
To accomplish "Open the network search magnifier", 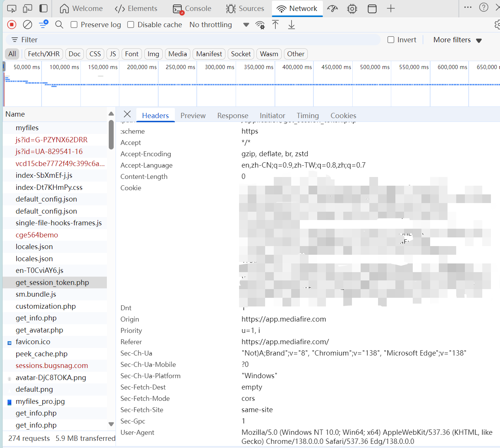I will pyautogui.click(x=59, y=25).
